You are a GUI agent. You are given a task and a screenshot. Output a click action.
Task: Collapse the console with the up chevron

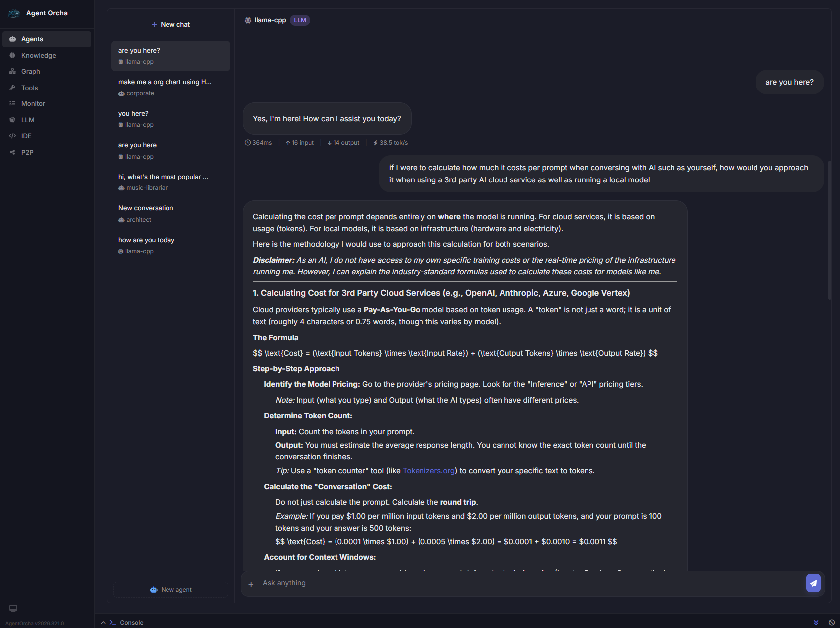click(x=103, y=622)
